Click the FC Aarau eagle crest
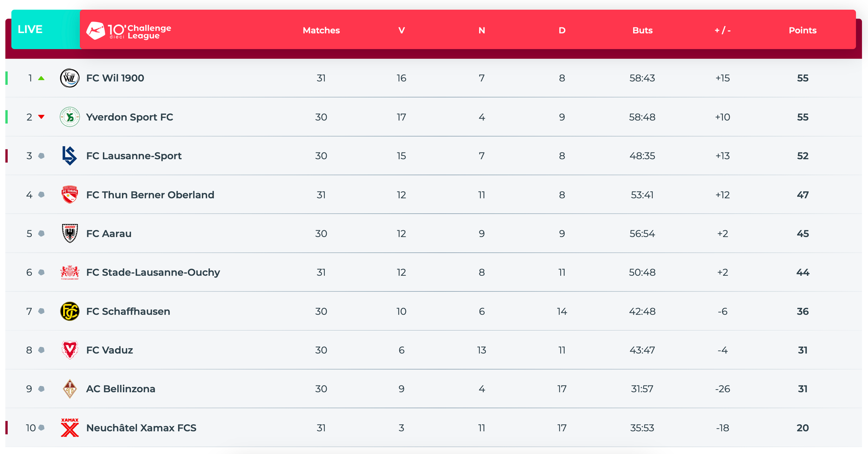The image size is (868, 454). tap(70, 233)
